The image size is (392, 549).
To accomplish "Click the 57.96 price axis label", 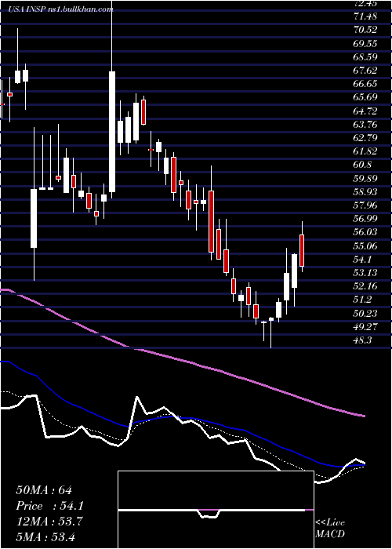I will pyautogui.click(x=365, y=205).
